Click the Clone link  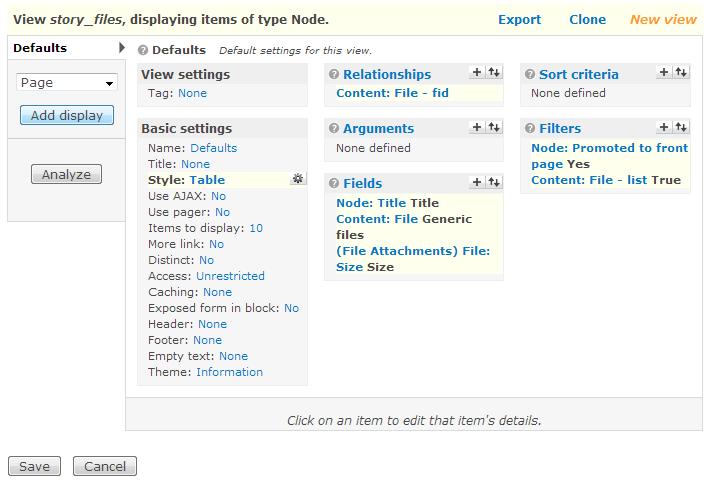click(587, 19)
